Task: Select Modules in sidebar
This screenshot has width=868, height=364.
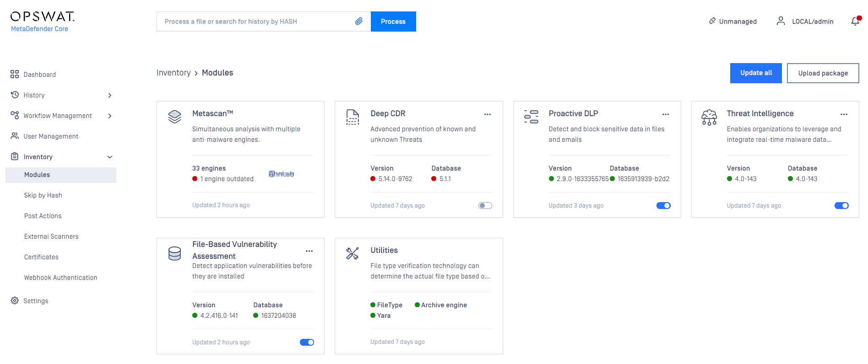Action: click(61, 175)
